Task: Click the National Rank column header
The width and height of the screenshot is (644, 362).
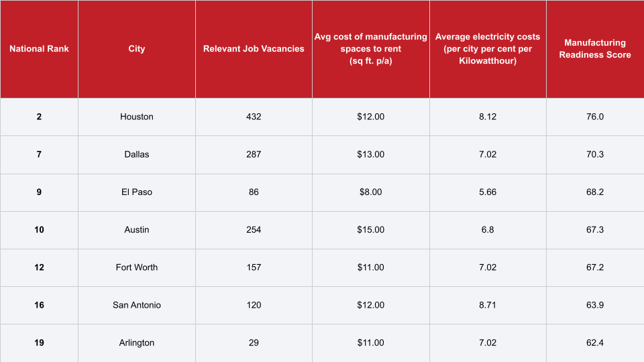Action: [x=39, y=49]
